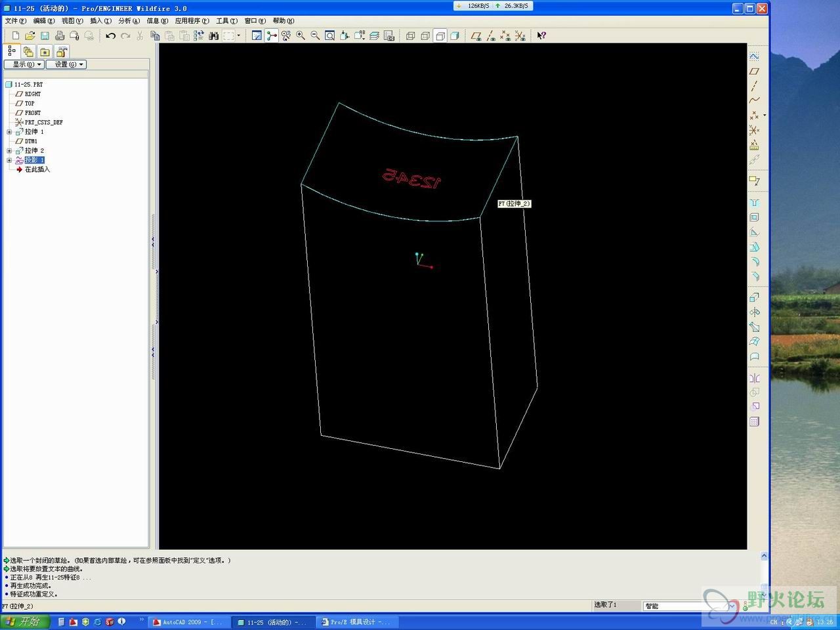Viewport: 840px width, 630px height.
Task: Expand the 拉伸 1 tree node
Action: coord(9,132)
